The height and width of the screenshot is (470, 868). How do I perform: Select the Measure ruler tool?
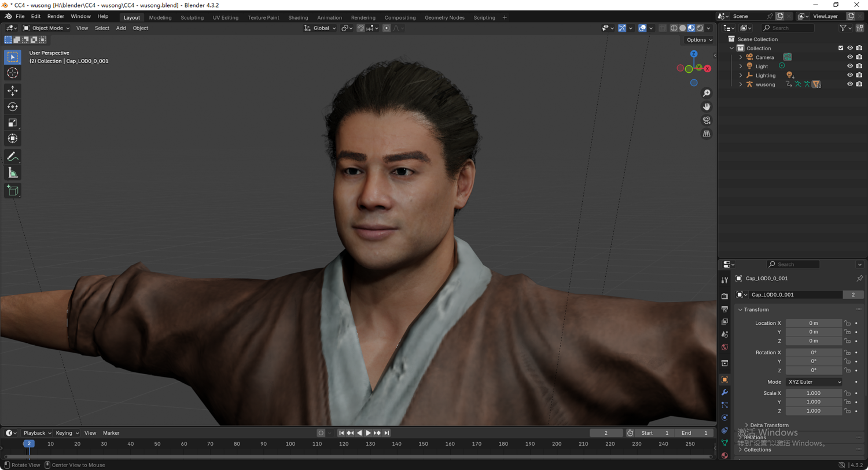click(x=13, y=173)
